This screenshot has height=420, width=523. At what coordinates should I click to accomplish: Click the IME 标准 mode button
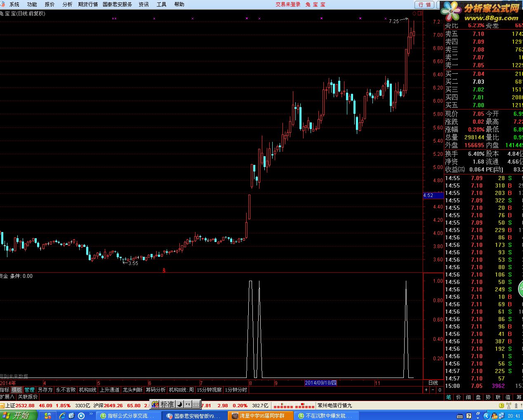[167, 404]
